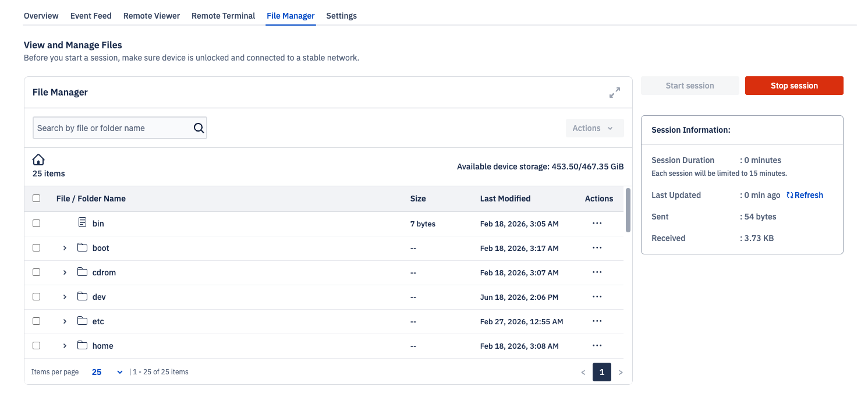Refresh the session information
868x418 pixels.
point(805,195)
